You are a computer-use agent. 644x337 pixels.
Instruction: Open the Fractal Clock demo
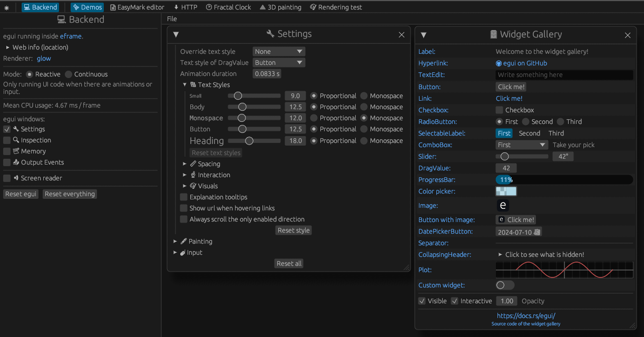click(228, 7)
